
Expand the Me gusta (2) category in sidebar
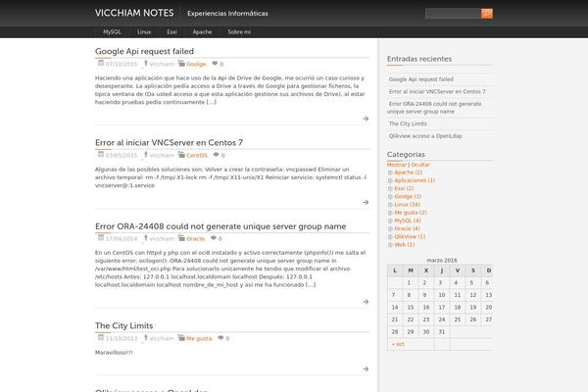click(390, 213)
